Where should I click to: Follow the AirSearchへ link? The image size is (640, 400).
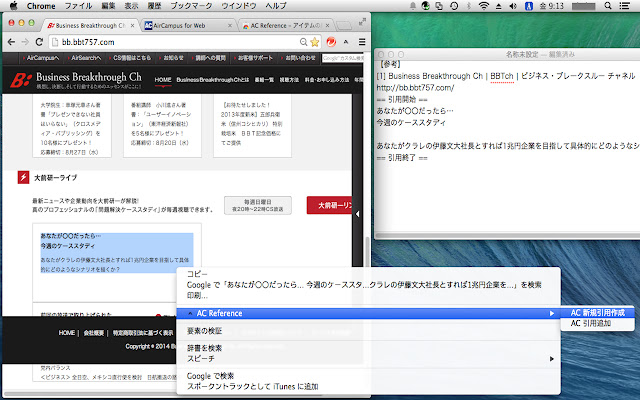point(84,58)
